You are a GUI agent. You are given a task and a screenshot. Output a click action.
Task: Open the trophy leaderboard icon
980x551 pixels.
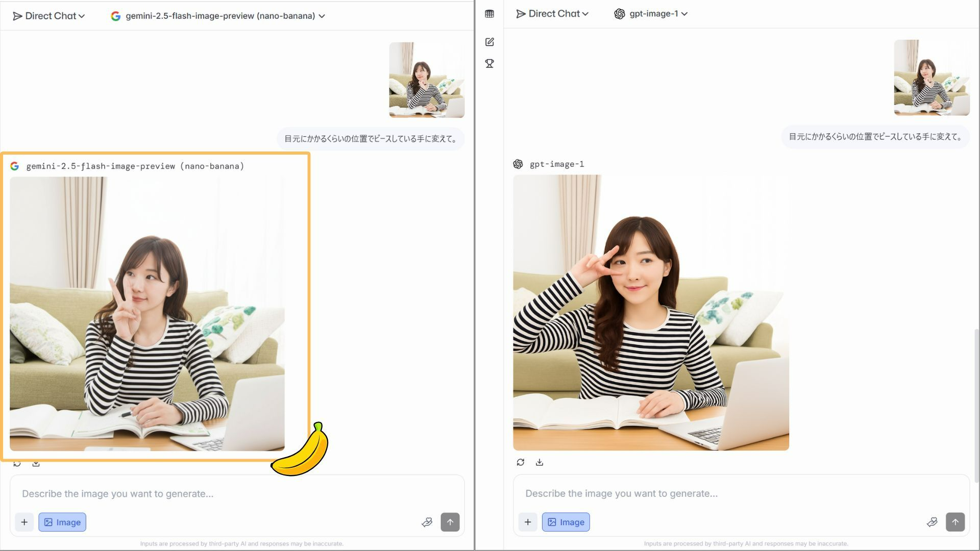(489, 64)
